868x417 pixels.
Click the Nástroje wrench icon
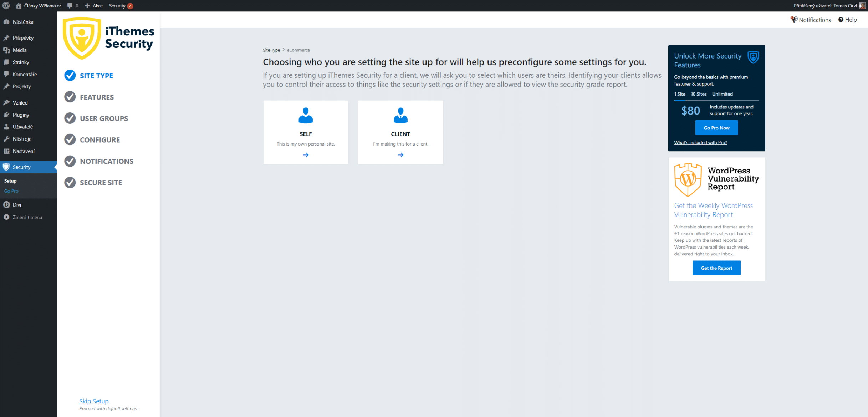6,139
